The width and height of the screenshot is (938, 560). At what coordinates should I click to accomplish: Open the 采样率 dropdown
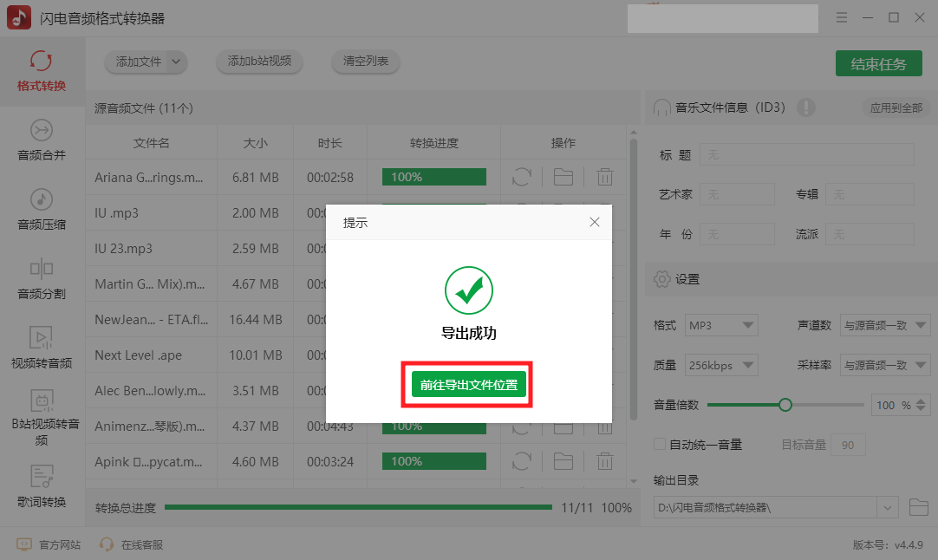click(885, 365)
